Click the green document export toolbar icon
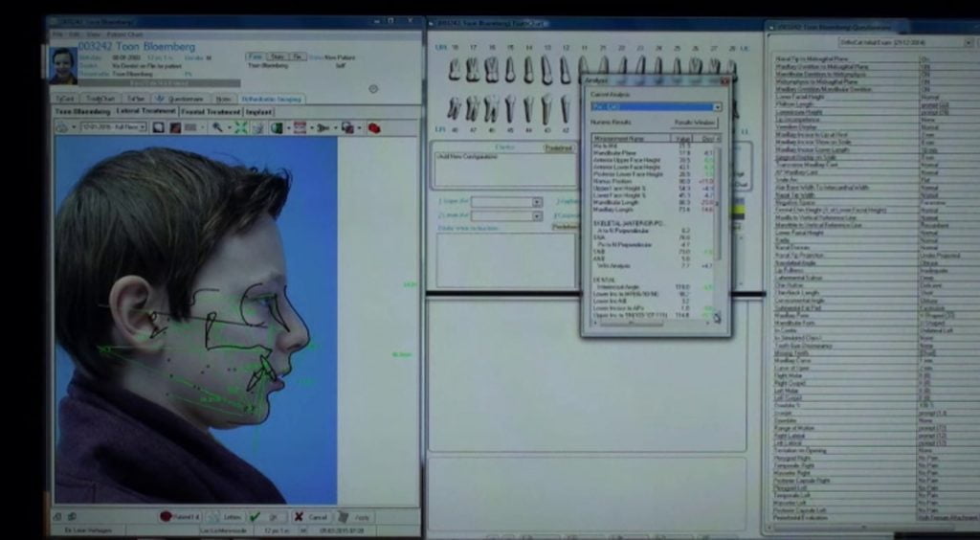The height and width of the screenshot is (540, 980). click(277, 127)
